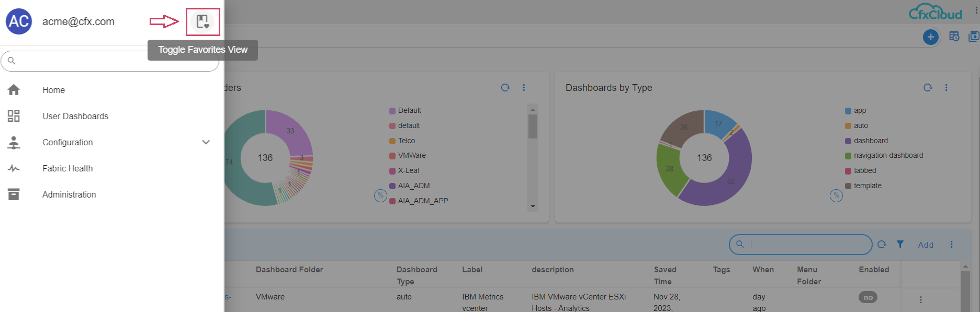Toggle percent view on folders chart
This screenshot has height=312, width=980.
coord(380,195)
